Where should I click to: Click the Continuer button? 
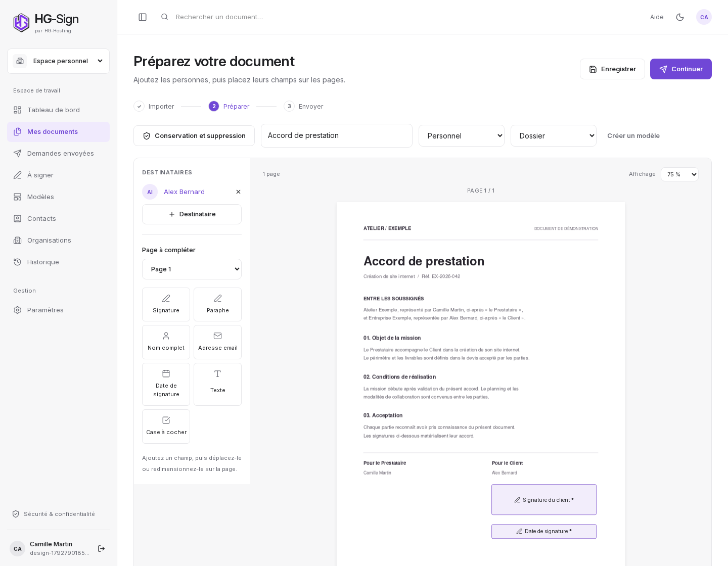(681, 69)
